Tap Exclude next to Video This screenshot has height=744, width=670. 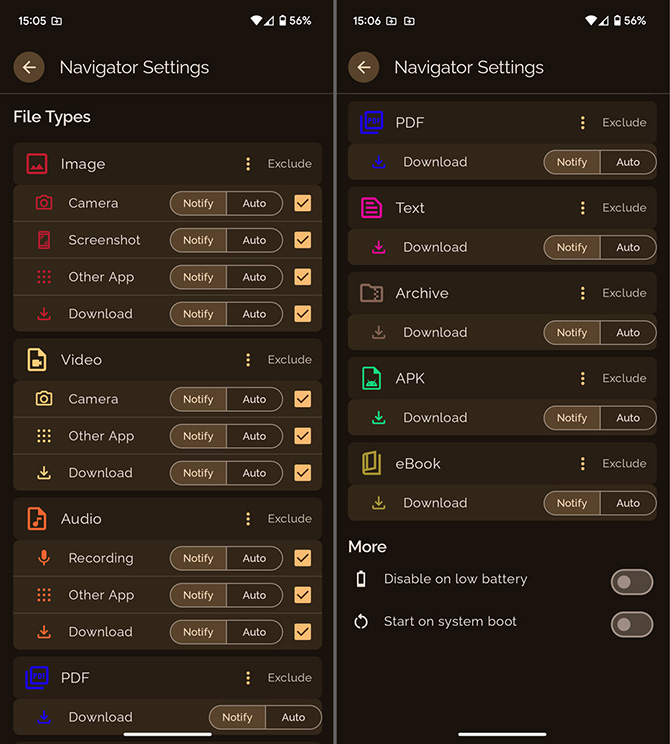(289, 360)
